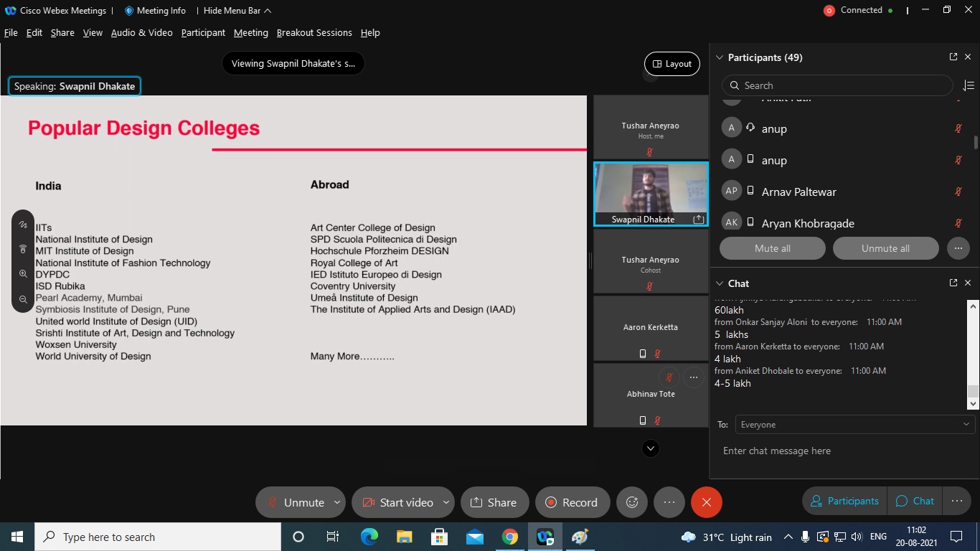This screenshot has width=980, height=551.
Task: Open the reactions smiley icon
Action: pyautogui.click(x=632, y=502)
